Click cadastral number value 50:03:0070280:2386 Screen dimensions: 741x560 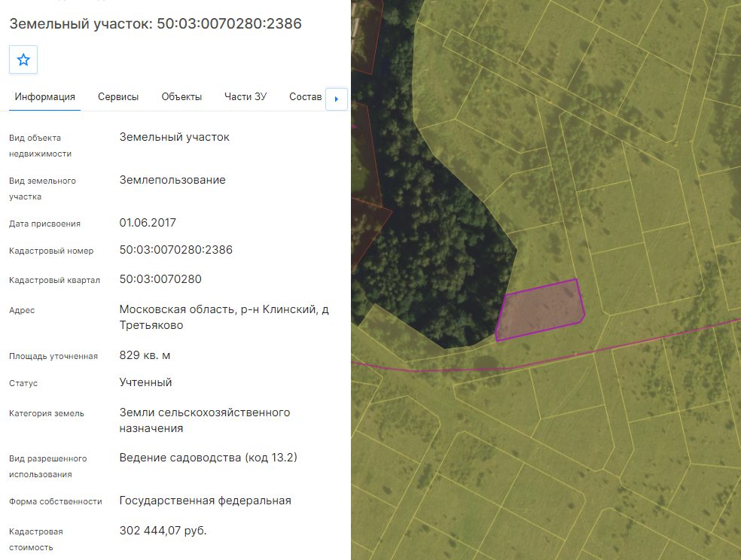(x=175, y=250)
